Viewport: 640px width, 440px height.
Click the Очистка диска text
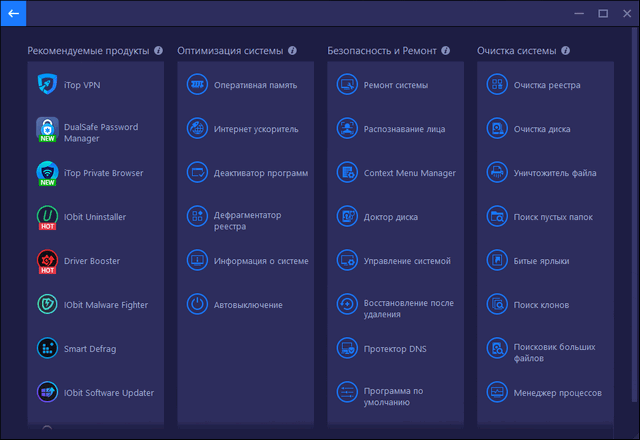pyautogui.click(x=542, y=129)
